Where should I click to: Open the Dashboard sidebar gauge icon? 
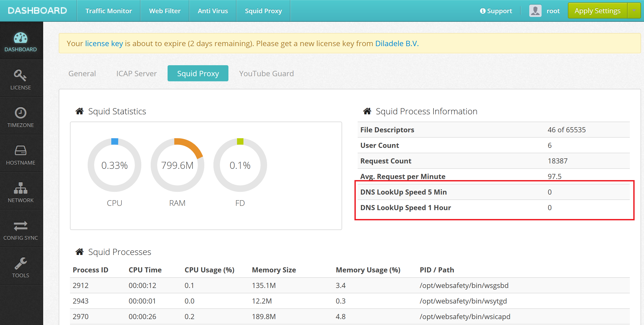pos(21,38)
